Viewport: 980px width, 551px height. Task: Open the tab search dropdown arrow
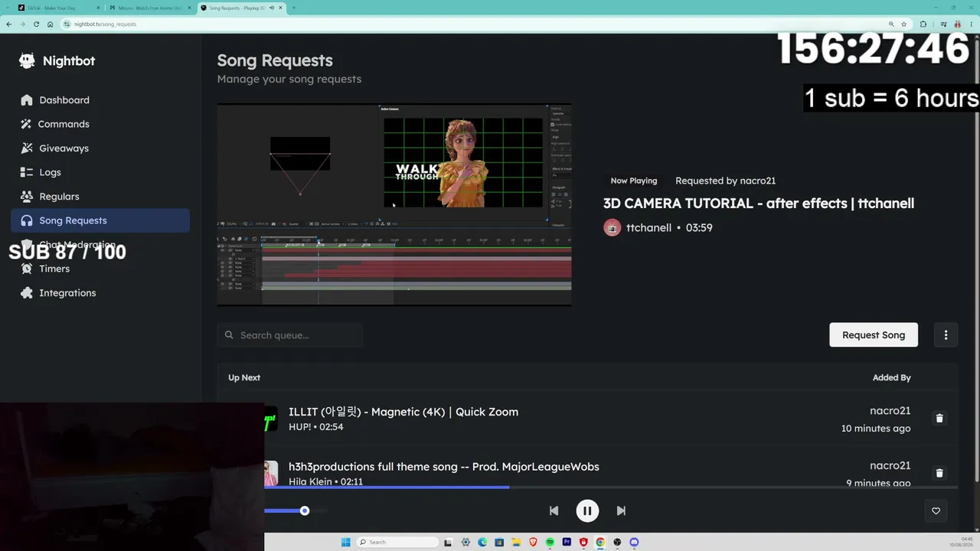6,8
